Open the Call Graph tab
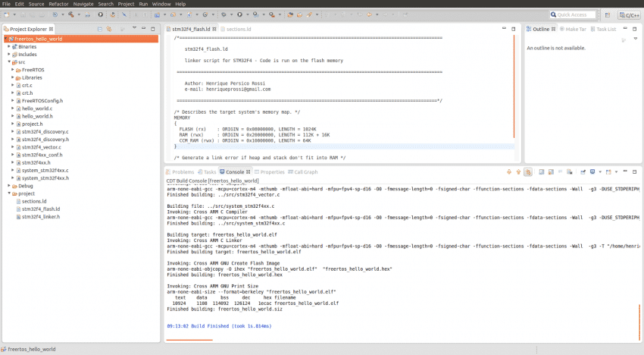This screenshot has height=355, width=644. coord(303,172)
